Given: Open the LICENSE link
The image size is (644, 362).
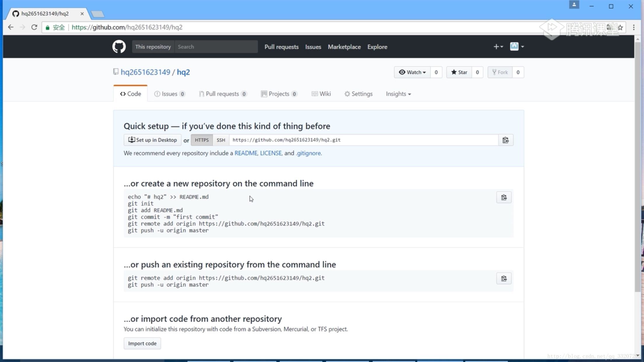Looking at the screenshot, I should (x=271, y=153).
